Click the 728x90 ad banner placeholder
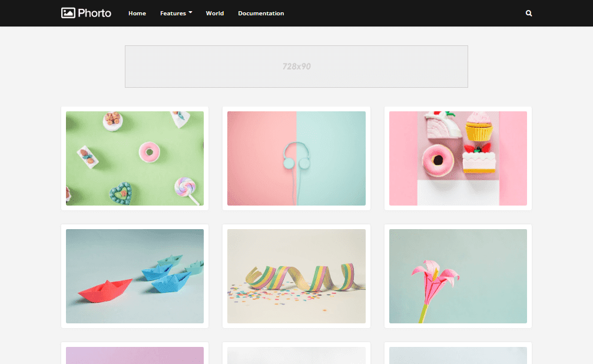 pos(297,67)
